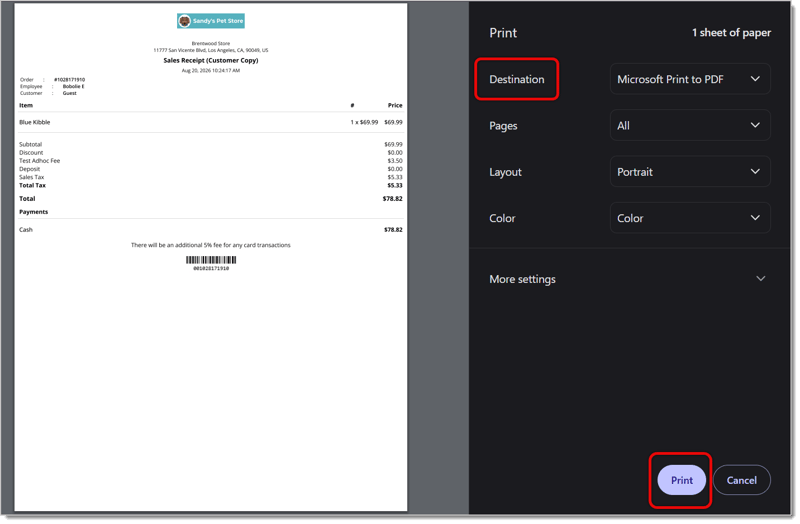This screenshot has width=800, height=524.
Task: Expand the More settings section
Action: [630, 280]
